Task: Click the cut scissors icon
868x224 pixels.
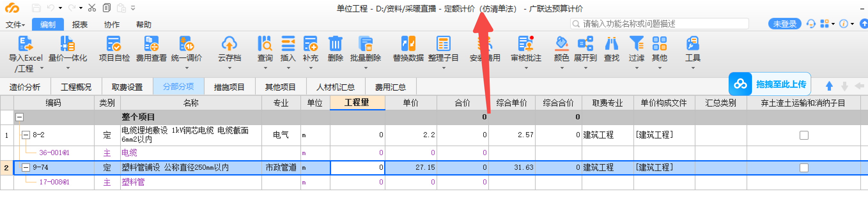Action: click(x=92, y=8)
